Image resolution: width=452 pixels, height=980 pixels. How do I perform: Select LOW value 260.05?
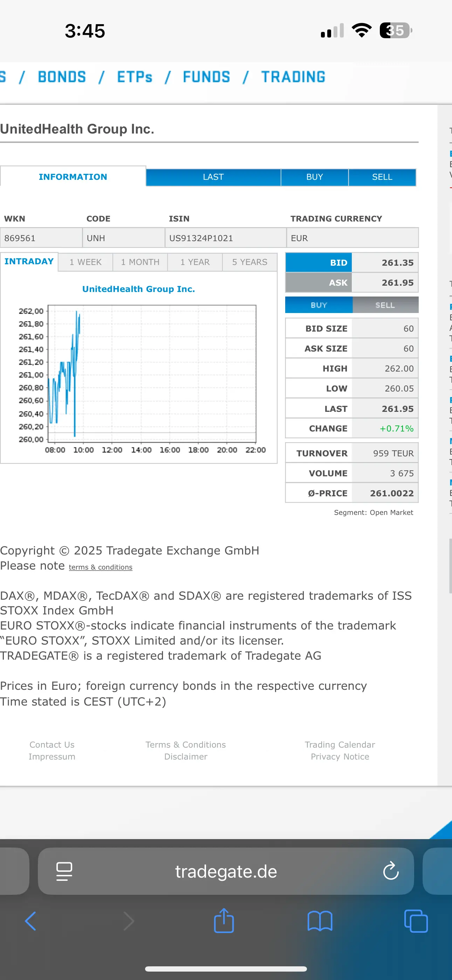tap(399, 388)
